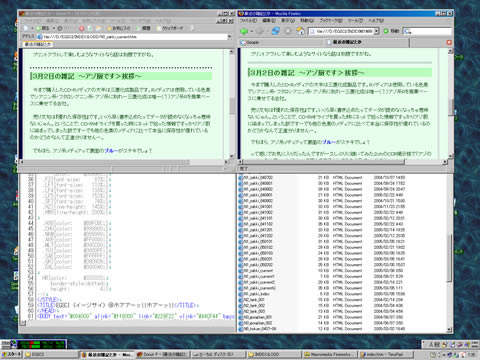Switch to the Donut browser taskbar button
480x360 pixels.
pos(162,354)
